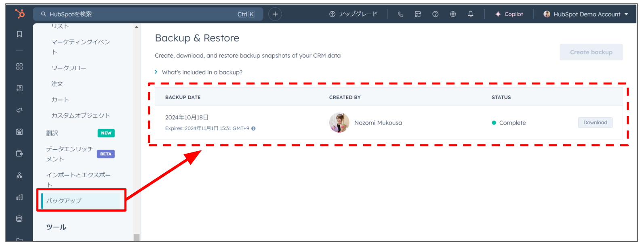Image resolution: width=644 pixels, height=246 pixels.
Task: Open the content icon in left rail
Action: pyautogui.click(x=19, y=132)
